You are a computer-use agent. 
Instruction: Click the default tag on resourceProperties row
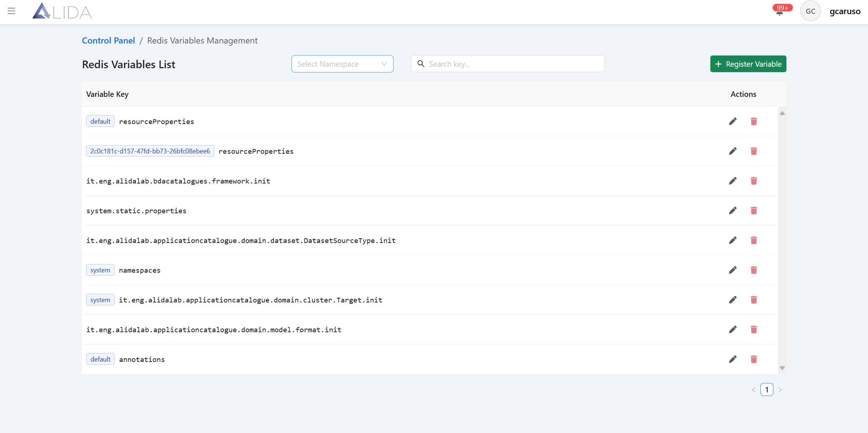100,121
